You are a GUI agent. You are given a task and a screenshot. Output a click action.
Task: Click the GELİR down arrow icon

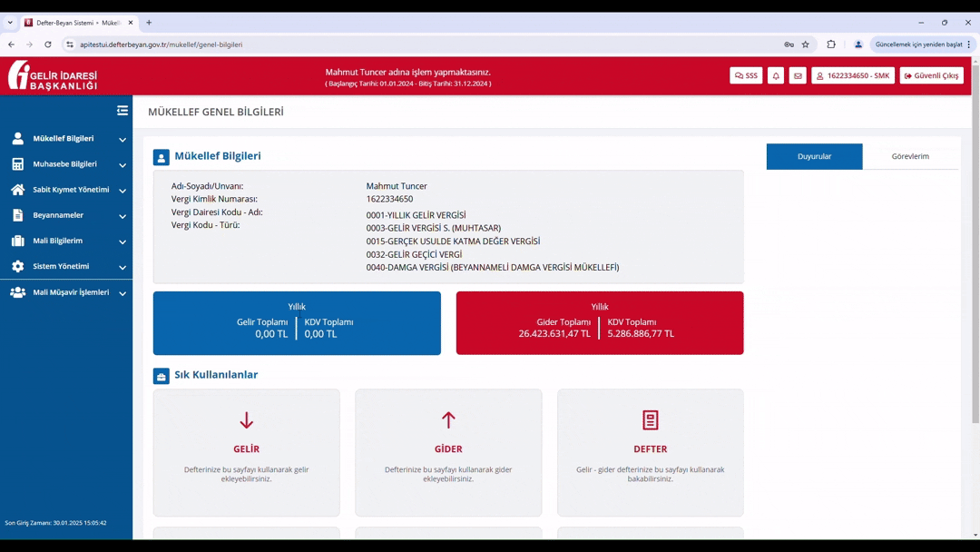pyautogui.click(x=246, y=420)
